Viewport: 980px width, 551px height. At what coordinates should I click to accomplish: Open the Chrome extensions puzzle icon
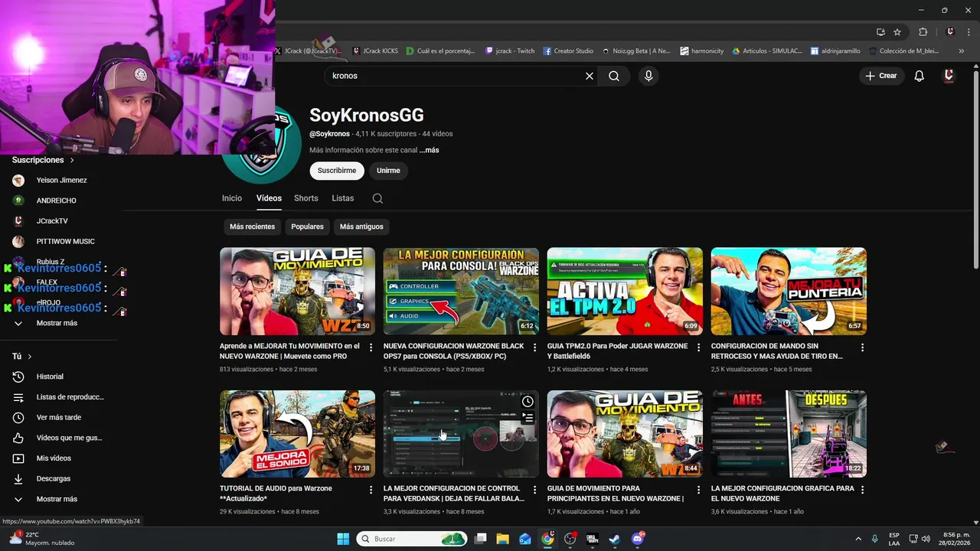pos(923,32)
